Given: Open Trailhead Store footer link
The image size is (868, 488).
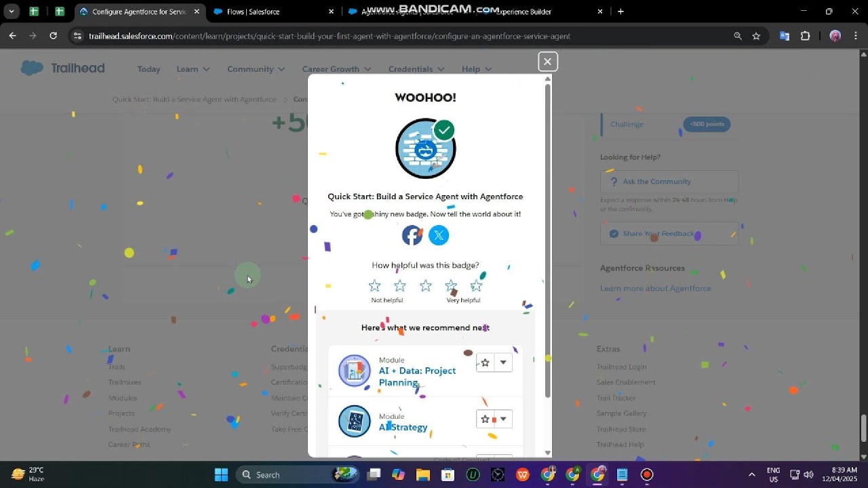Looking at the screenshot, I should click(621, 429).
